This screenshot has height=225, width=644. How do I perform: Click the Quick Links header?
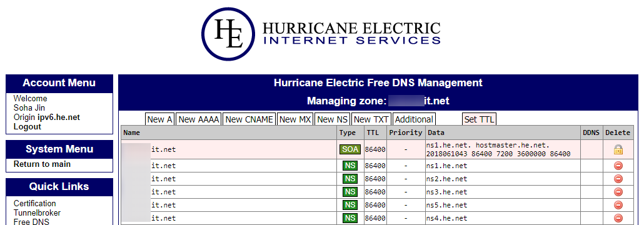point(59,186)
